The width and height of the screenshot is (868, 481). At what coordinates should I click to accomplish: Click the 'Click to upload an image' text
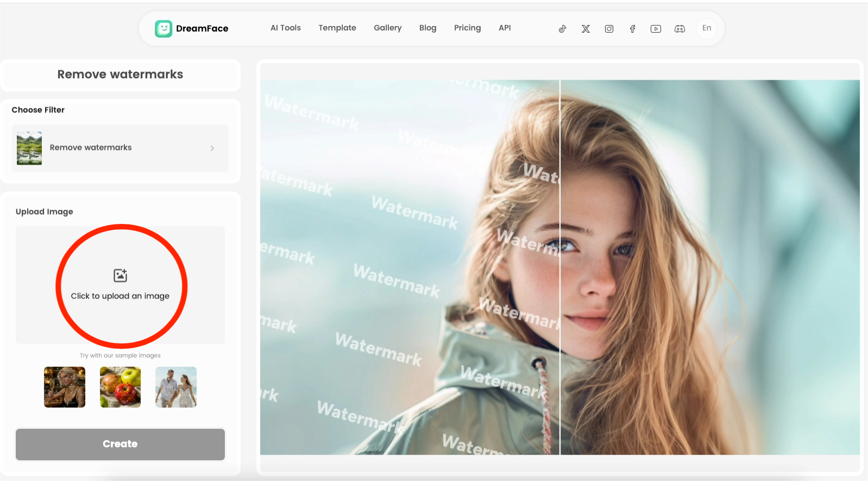[120, 296]
